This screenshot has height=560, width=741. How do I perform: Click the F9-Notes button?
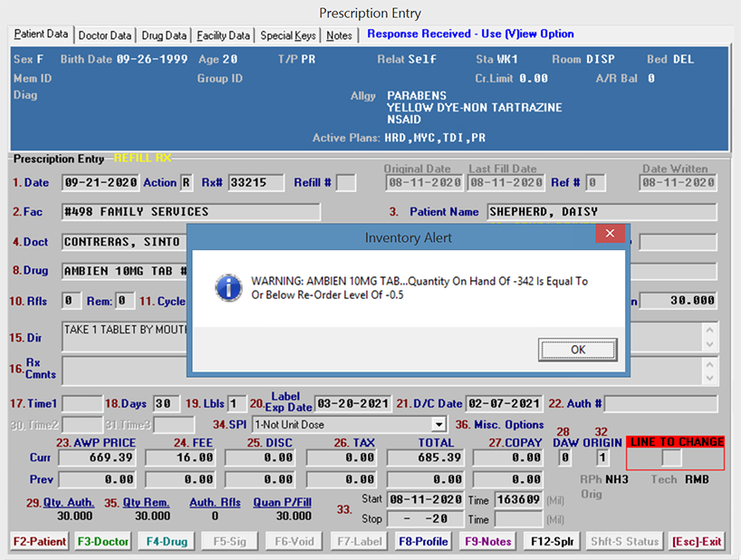tap(489, 542)
